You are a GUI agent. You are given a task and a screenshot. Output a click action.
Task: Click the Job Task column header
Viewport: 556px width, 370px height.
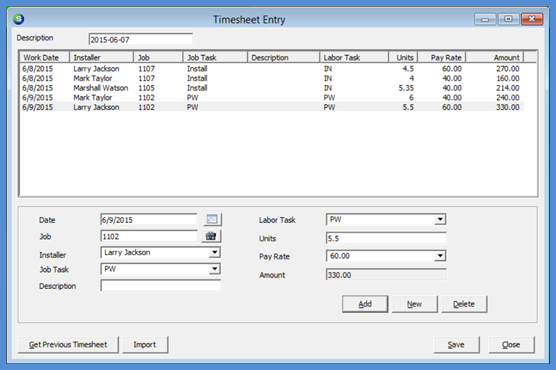pyautogui.click(x=215, y=57)
